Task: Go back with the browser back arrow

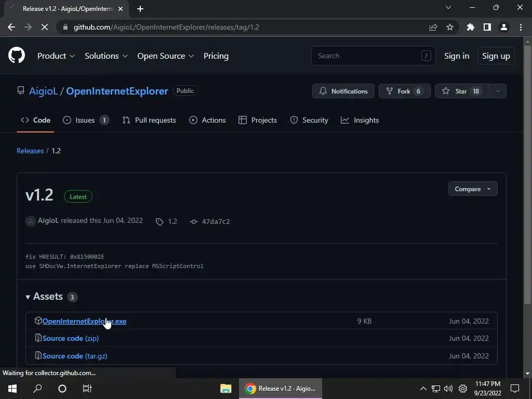Action: (11, 27)
